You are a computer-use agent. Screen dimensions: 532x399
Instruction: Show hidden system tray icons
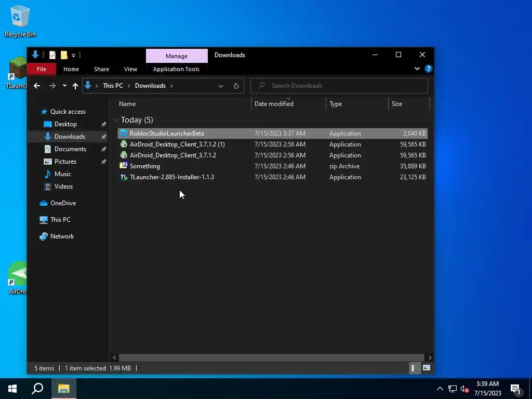440,389
